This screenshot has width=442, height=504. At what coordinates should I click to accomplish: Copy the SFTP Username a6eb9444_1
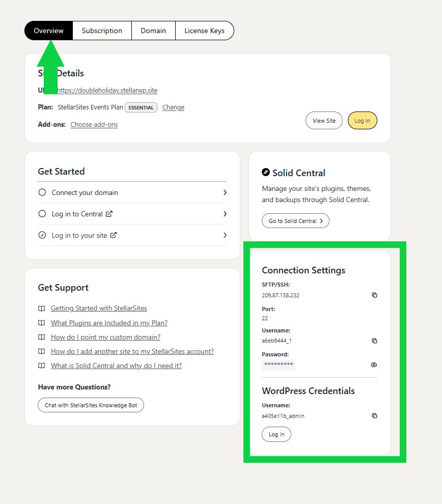[374, 341]
